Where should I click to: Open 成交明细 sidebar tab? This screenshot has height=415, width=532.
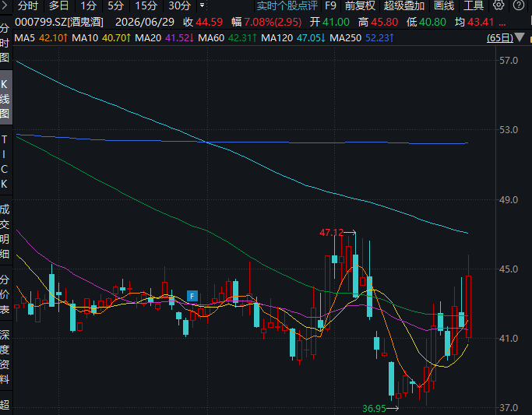coord(5,231)
